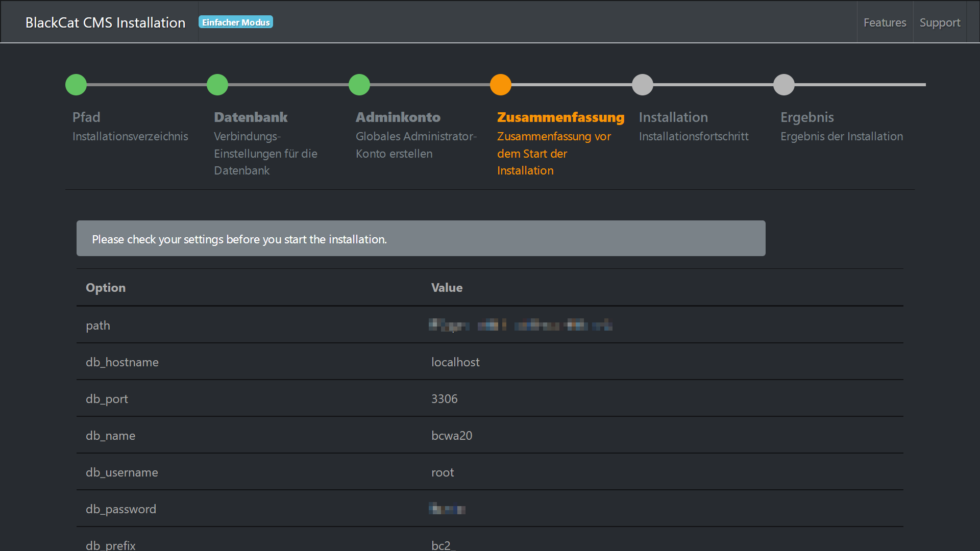
Task: Click the '3306' value
Action: click(x=444, y=399)
